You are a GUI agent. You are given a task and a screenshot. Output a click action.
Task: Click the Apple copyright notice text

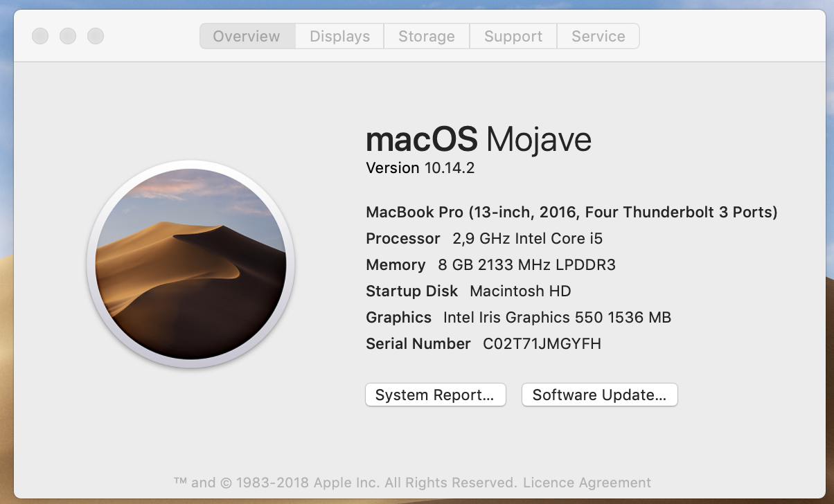pyautogui.click(x=414, y=483)
